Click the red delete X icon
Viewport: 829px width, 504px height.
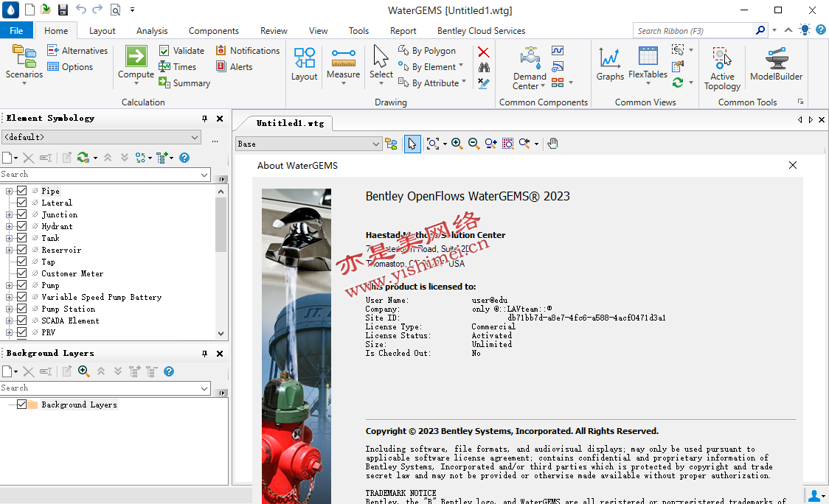pyautogui.click(x=483, y=52)
